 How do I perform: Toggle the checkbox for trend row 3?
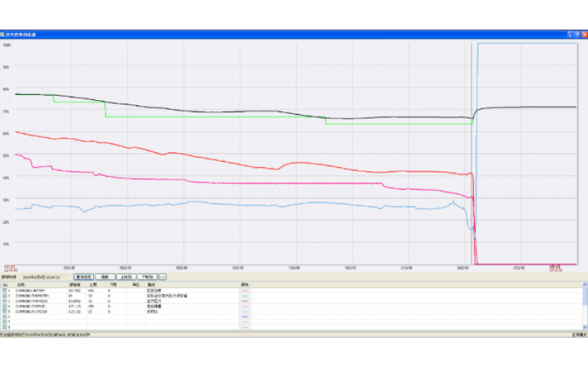4,301
